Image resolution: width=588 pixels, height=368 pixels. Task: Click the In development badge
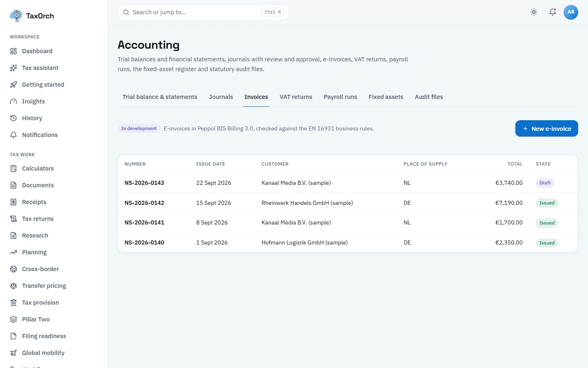(x=139, y=128)
